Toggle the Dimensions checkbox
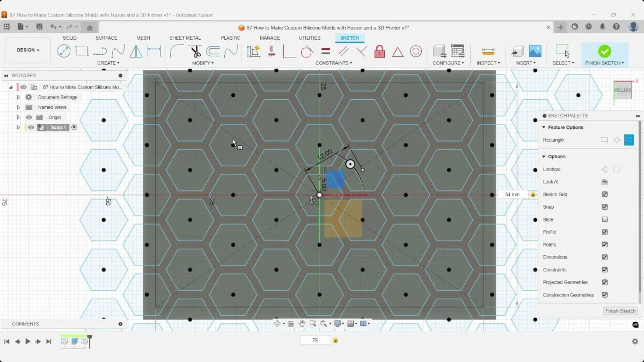 click(x=605, y=257)
